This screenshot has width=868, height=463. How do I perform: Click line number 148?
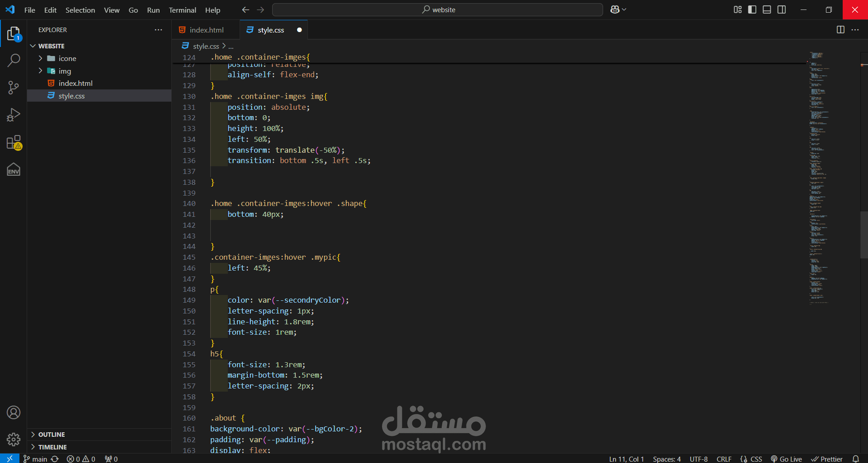[189, 290]
